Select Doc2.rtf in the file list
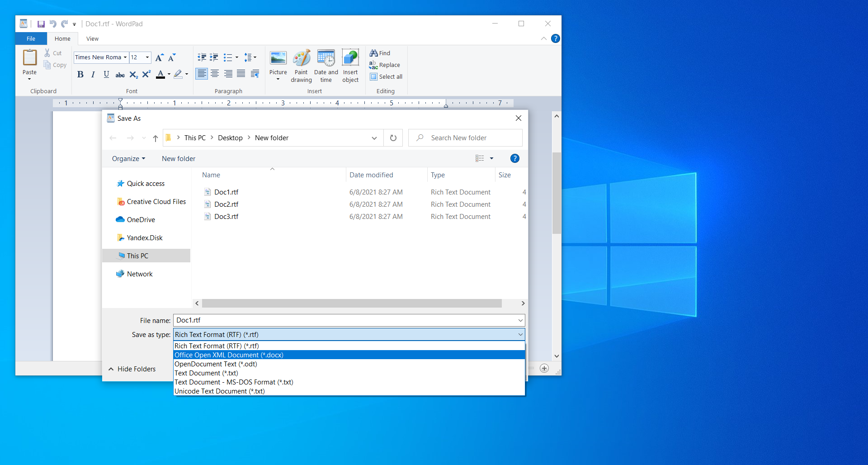 point(226,204)
